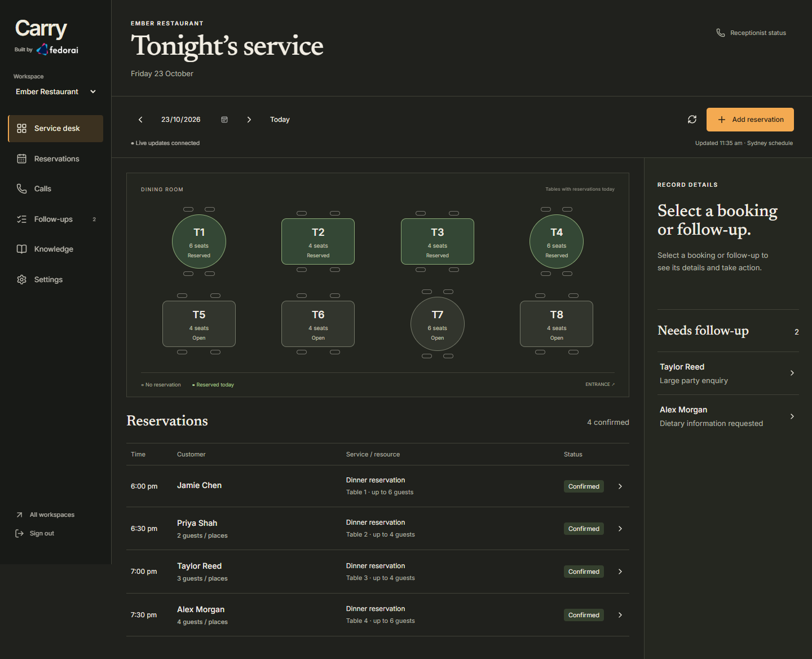Select open table T6
Viewport: 812px width, 659px height.
[x=318, y=324]
